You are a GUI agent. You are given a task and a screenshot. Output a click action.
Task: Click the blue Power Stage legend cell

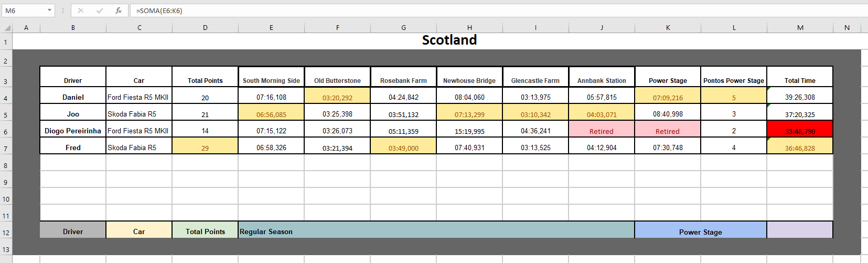click(x=701, y=230)
